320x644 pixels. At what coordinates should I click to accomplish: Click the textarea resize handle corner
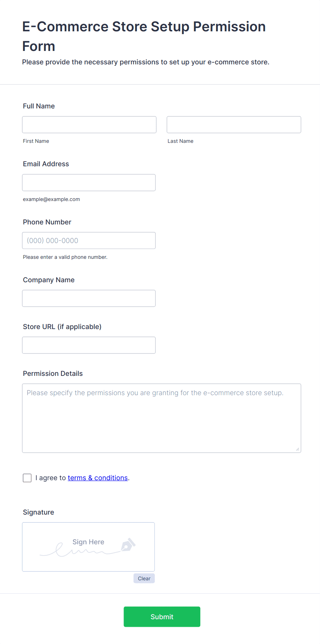point(298,449)
